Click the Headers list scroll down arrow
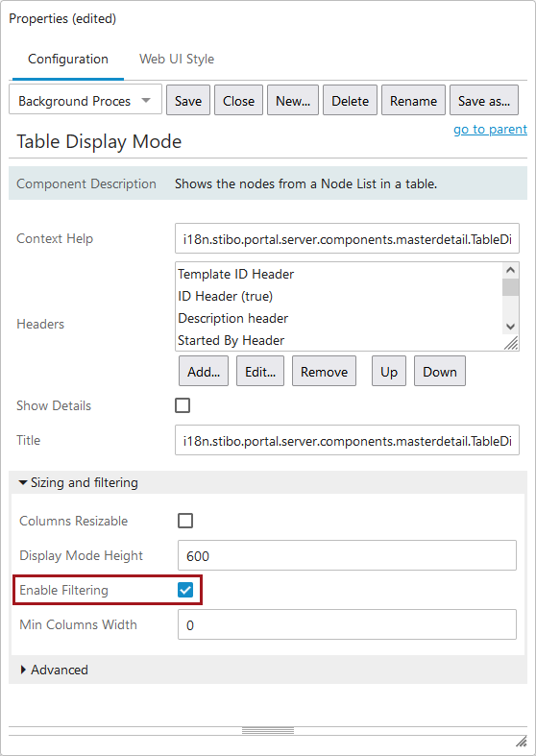This screenshot has height=756, width=536. tap(510, 327)
